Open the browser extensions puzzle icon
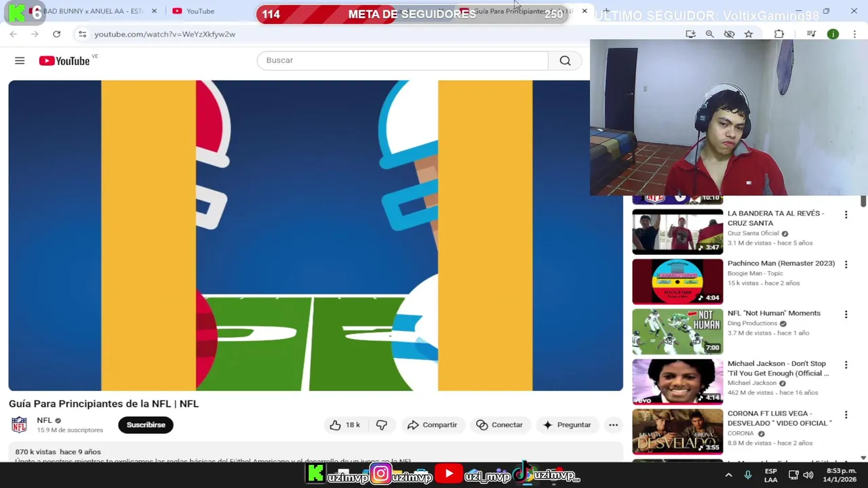 click(779, 34)
